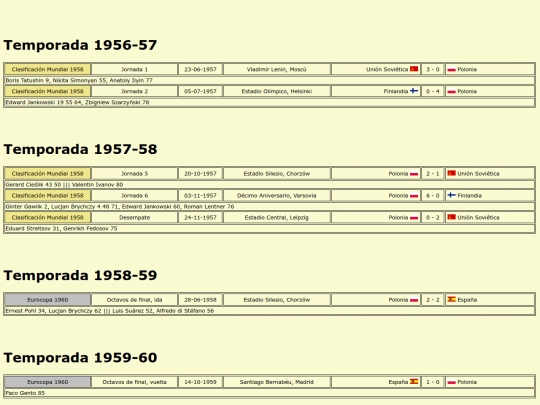Click the 1 - 0 score cell
This screenshot has width=540, height=405.
pos(433,382)
